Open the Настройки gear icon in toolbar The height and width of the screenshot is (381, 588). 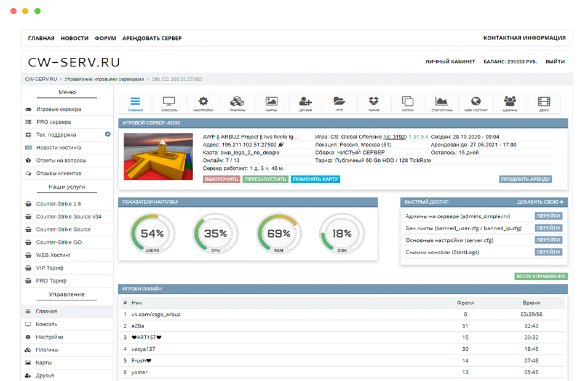tap(203, 103)
